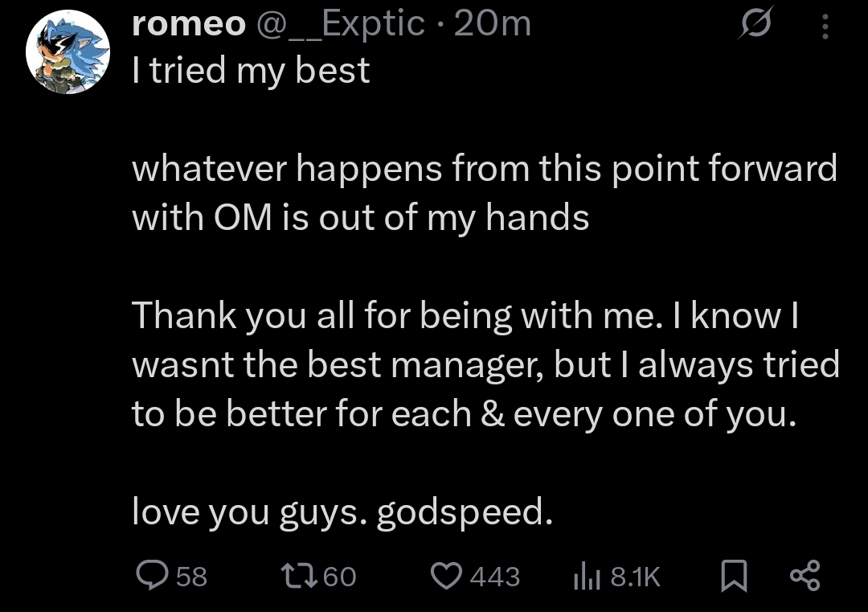Click the "I tried my best" line
This screenshot has height=612, width=868.
point(251,71)
